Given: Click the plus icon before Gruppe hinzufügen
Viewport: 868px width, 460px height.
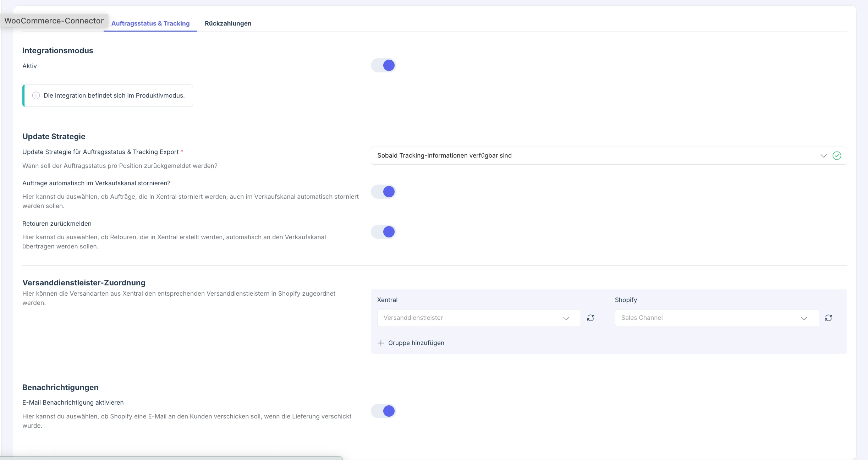Looking at the screenshot, I should [381, 343].
